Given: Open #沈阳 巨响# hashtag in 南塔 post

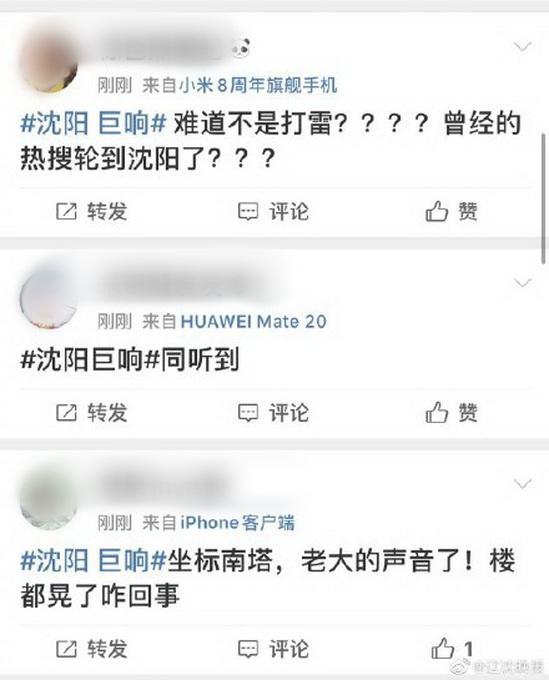Looking at the screenshot, I should [x=93, y=560].
